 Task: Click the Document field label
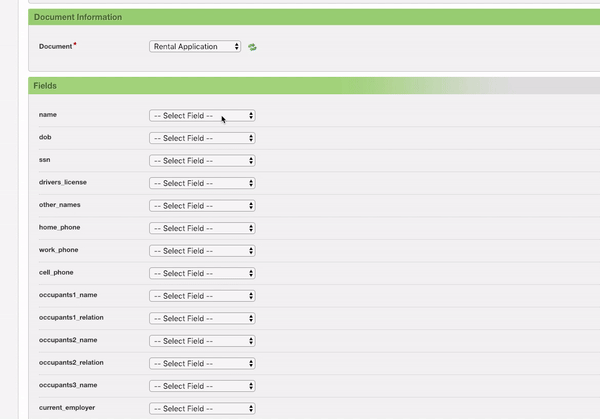click(55, 46)
